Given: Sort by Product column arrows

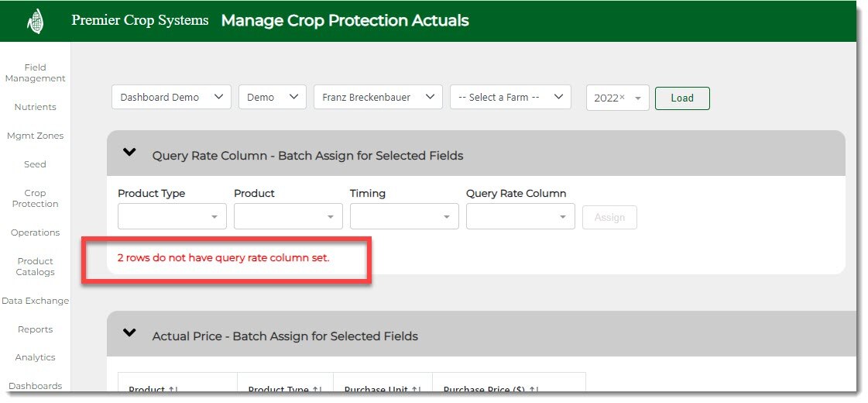Looking at the screenshot, I should pos(173,390).
